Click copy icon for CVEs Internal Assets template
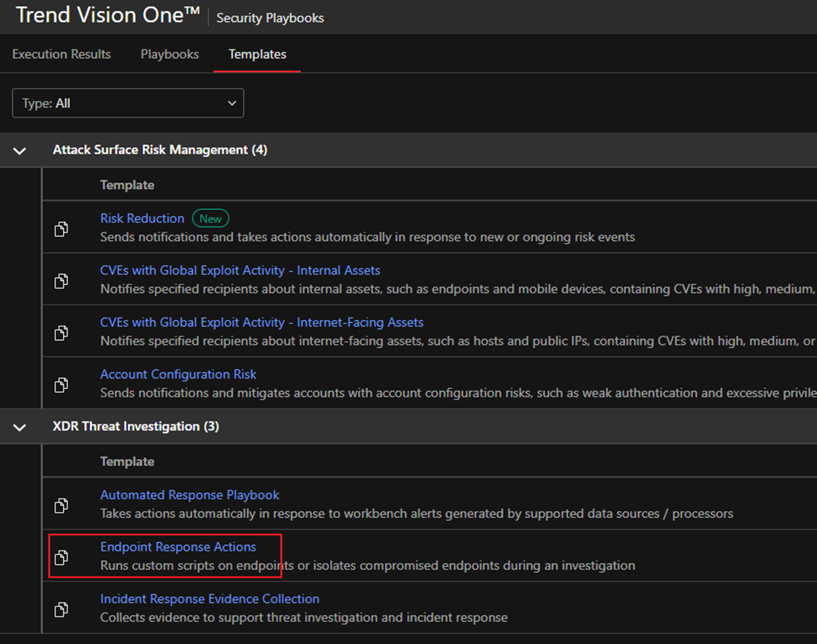 pos(61,280)
